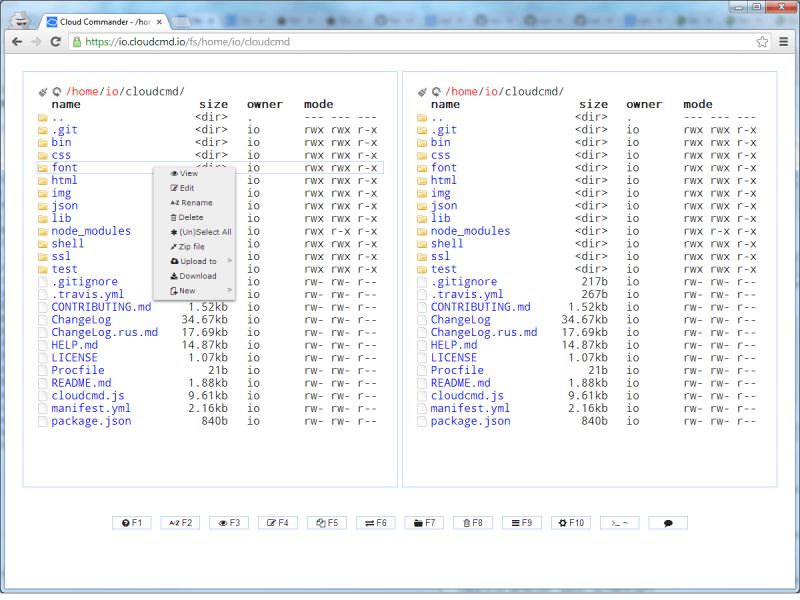Viewport: 800px width, 600px height.
Task: Open Procfile in left panel
Action: pos(78,371)
